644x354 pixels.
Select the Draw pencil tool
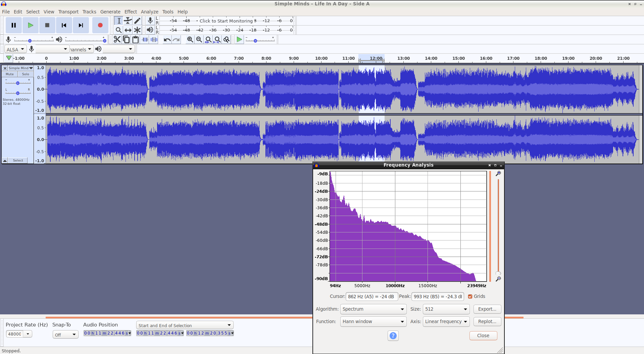point(137,21)
